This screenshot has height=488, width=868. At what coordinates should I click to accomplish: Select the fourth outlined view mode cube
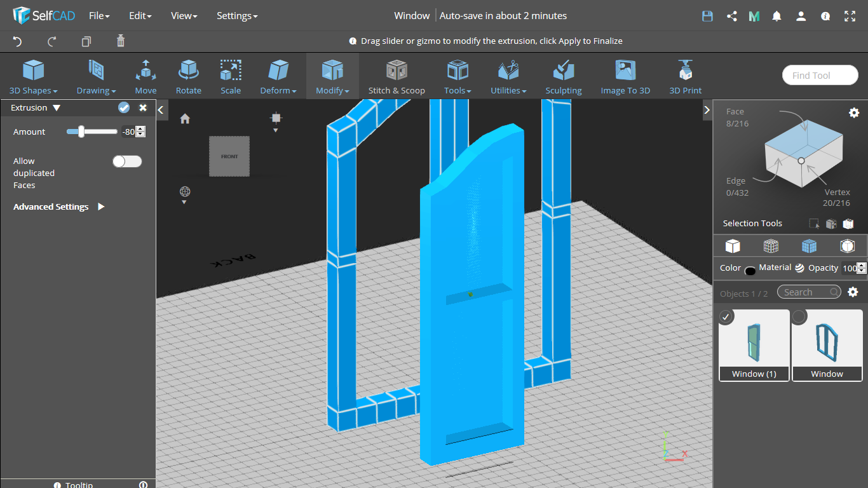point(847,246)
